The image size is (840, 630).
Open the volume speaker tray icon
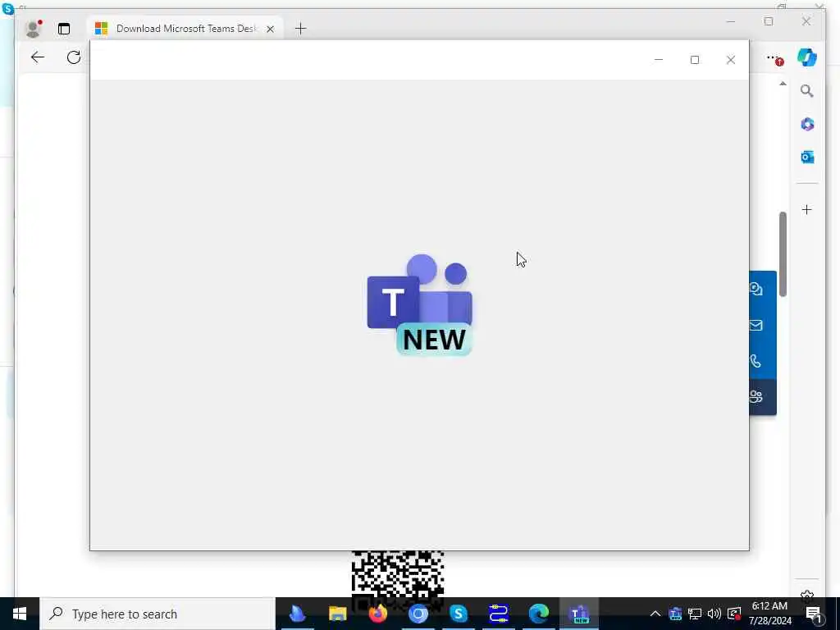(x=714, y=614)
